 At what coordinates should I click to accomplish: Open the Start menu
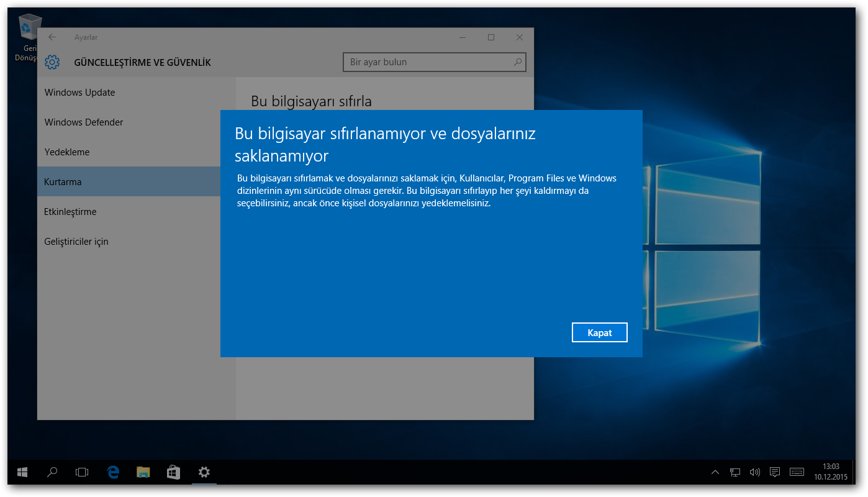(22, 472)
